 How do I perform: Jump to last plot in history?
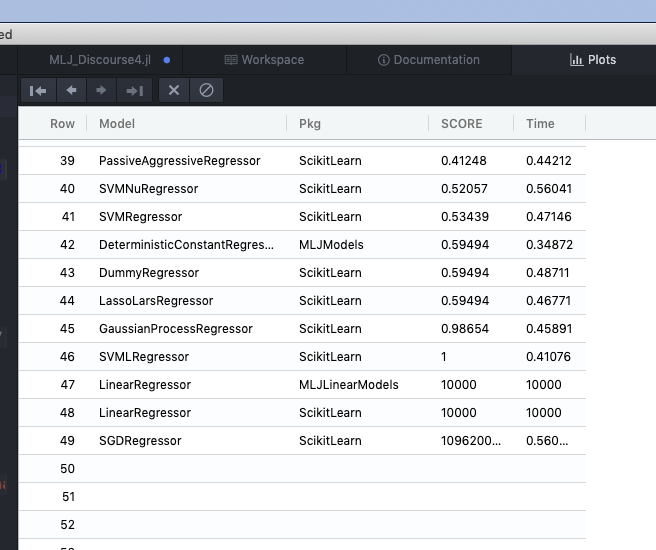(134, 90)
